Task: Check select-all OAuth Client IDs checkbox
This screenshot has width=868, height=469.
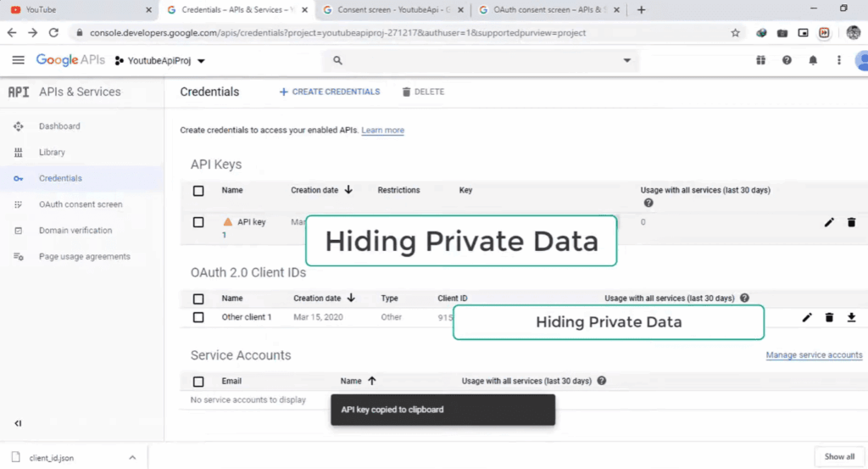Action: pos(198,299)
